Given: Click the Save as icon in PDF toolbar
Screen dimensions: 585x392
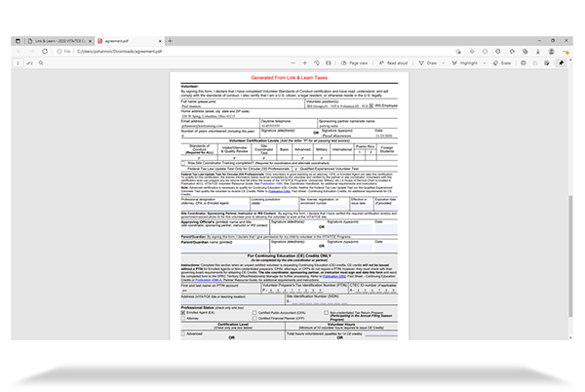Looking at the screenshot, I should [x=547, y=63].
